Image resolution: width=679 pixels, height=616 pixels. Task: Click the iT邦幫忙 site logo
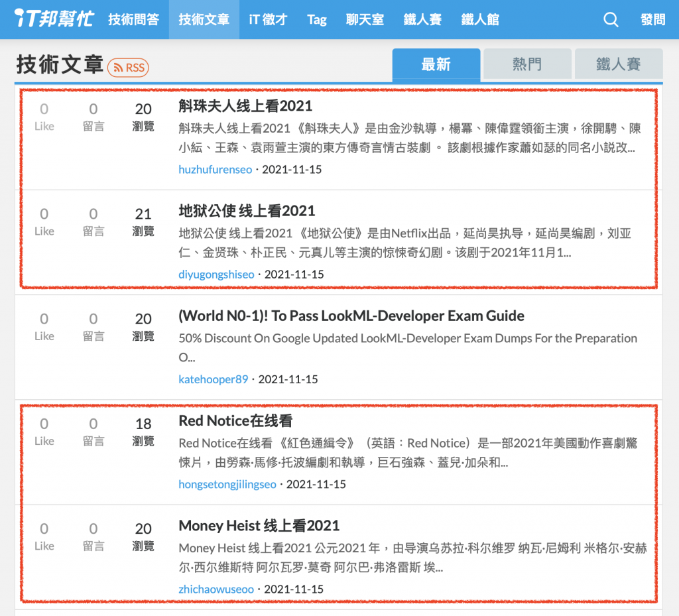pyautogui.click(x=54, y=19)
